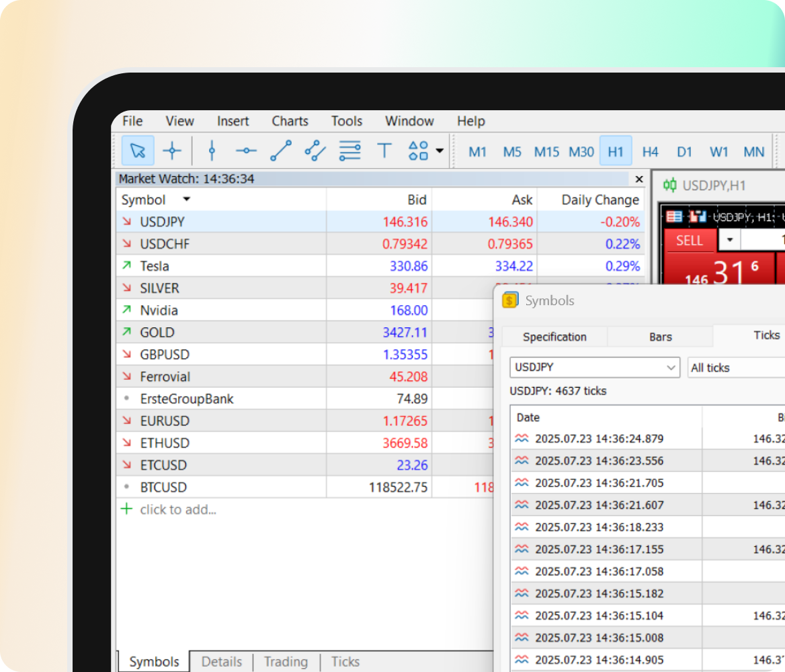Switch chart to M15 timeframe
This screenshot has width=785, height=672.
[546, 152]
